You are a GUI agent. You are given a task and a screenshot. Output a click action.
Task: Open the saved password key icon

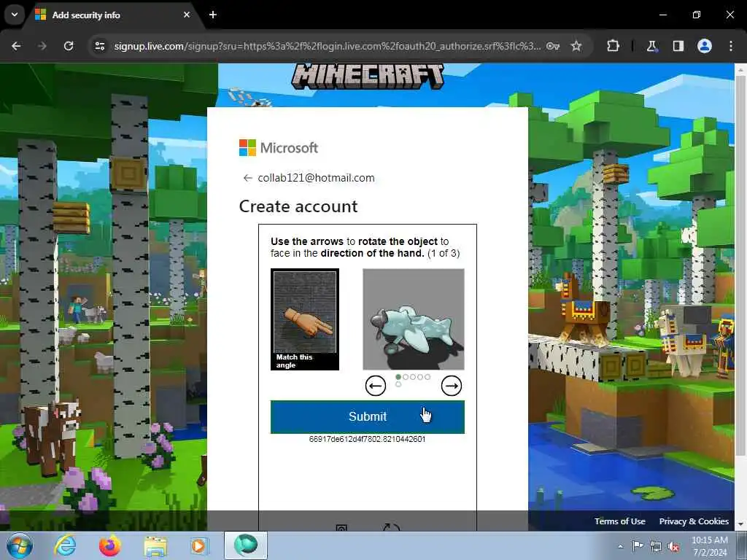coord(553,46)
